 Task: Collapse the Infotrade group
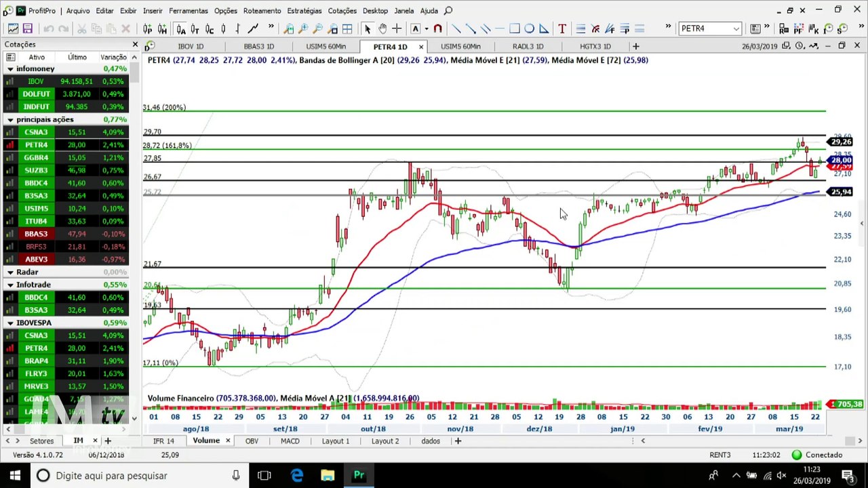pyautogui.click(x=10, y=285)
